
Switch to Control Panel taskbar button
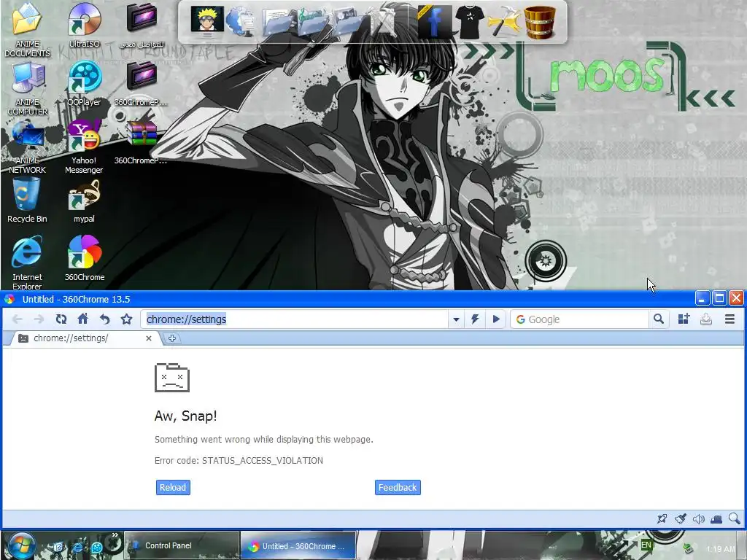tap(182, 545)
